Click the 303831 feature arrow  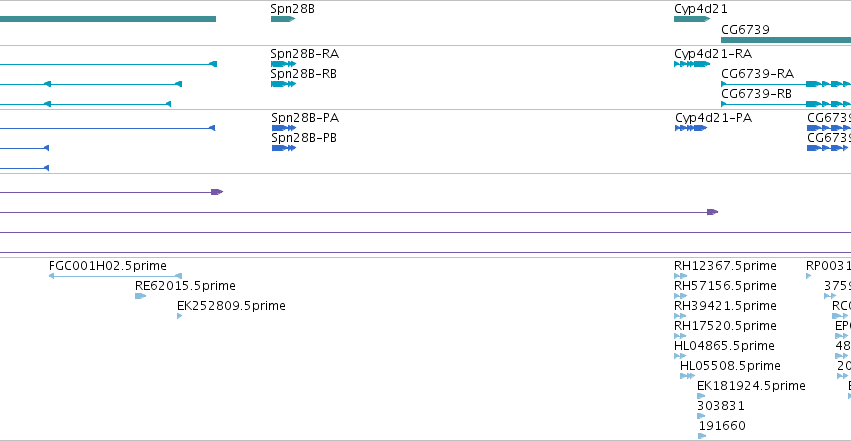point(701,416)
